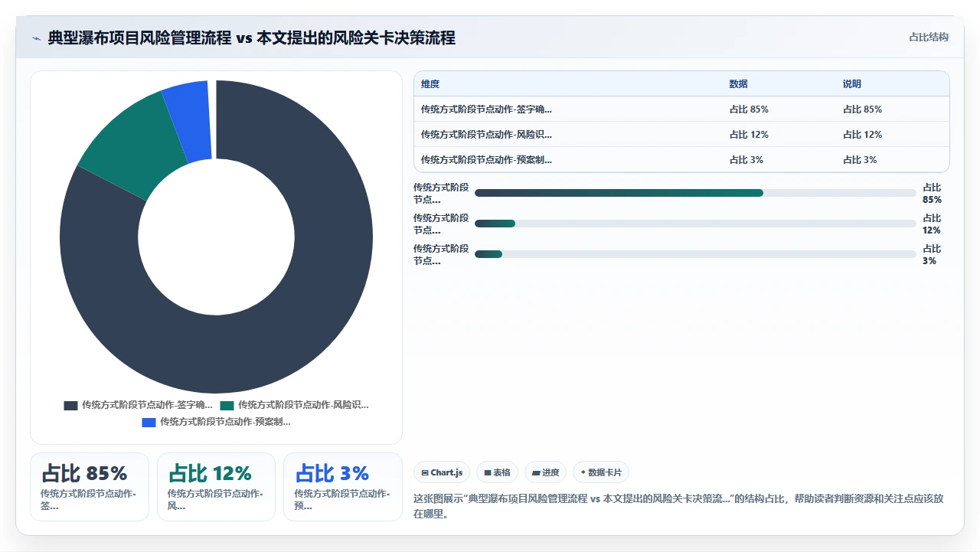Select the 进度 tag chip

tap(545, 472)
